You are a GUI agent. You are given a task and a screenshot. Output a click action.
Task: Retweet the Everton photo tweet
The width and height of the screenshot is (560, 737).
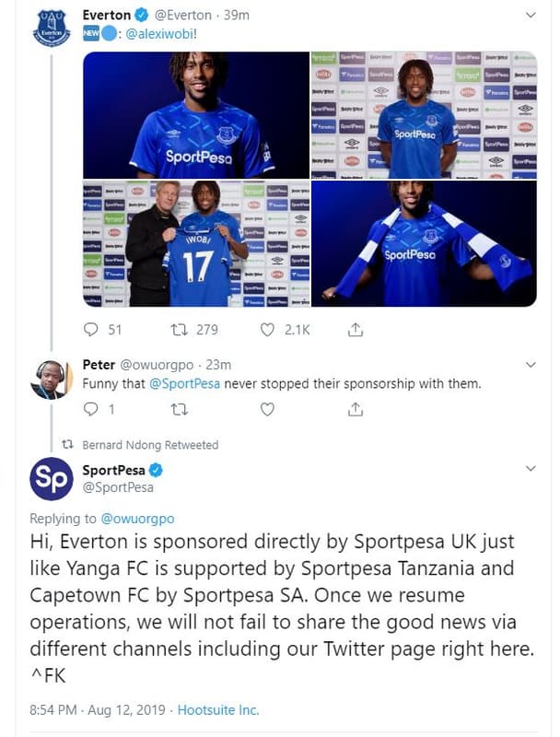[182, 329]
